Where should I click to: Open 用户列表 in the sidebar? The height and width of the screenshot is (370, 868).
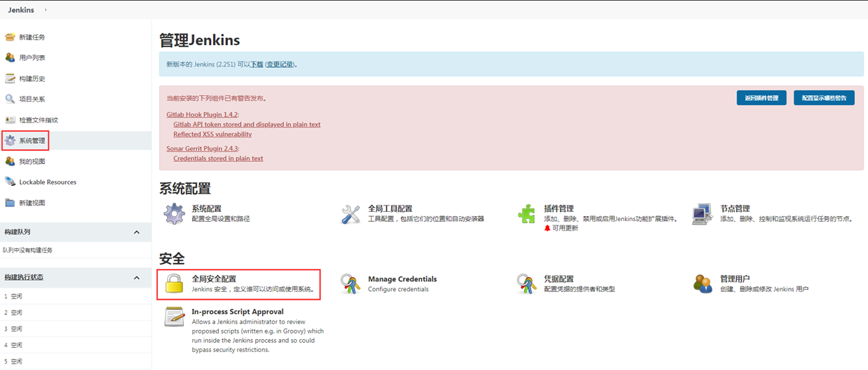pos(32,58)
